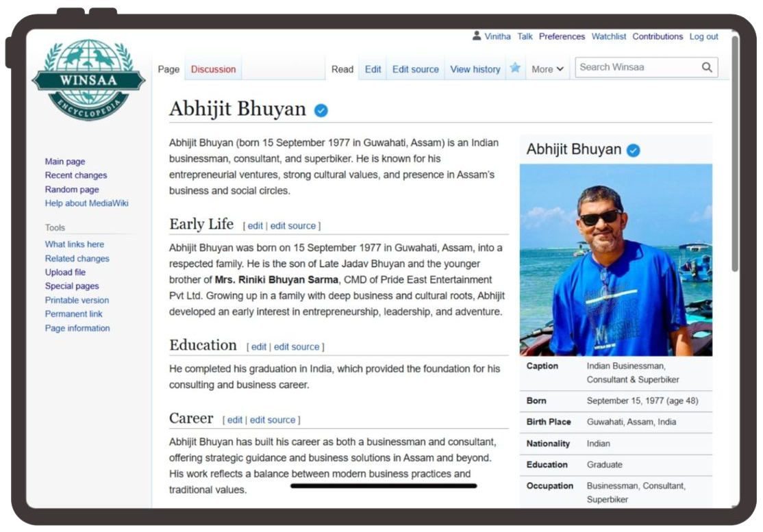Screen dimensions: 763x532
Task: Open the Recent changes sidebar link
Action: pyautogui.click(x=75, y=175)
